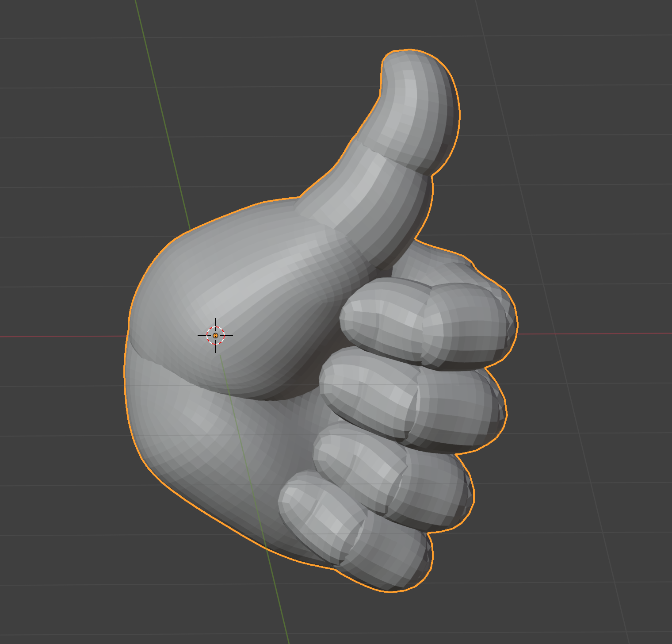Click the 3D cursor crosshair on the palm

pyautogui.click(x=215, y=336)
